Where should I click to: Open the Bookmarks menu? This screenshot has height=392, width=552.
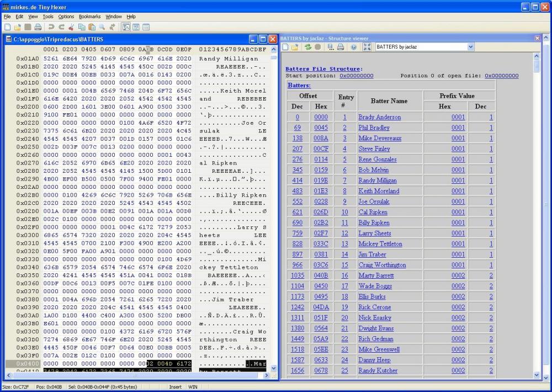point(89,17)
